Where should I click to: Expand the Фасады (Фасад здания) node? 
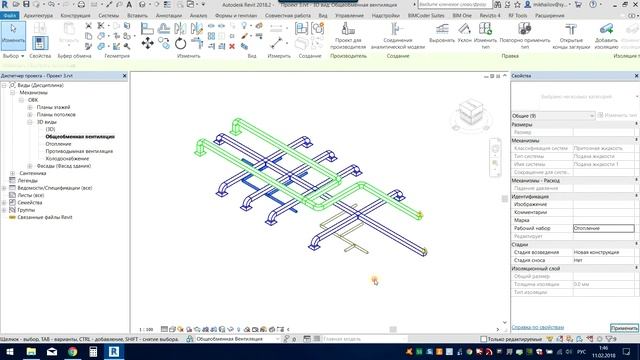click(x=30, y=166)
